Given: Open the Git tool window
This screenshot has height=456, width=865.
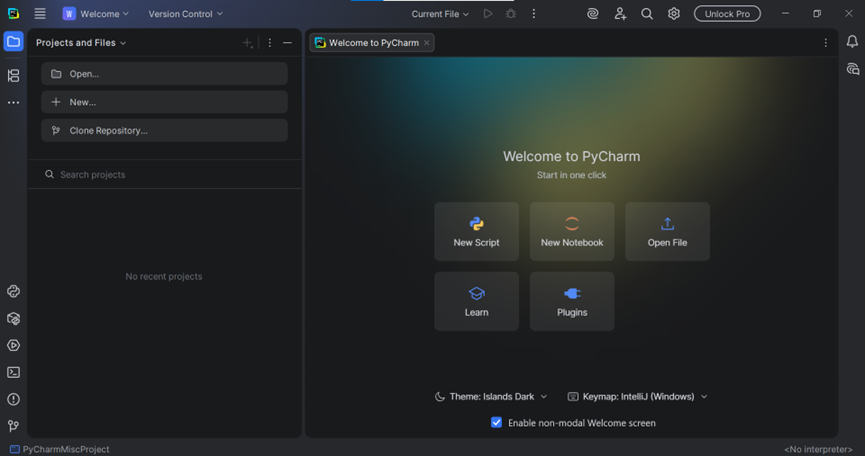Looking at the screenshot, I should click(x=13, y=426).
